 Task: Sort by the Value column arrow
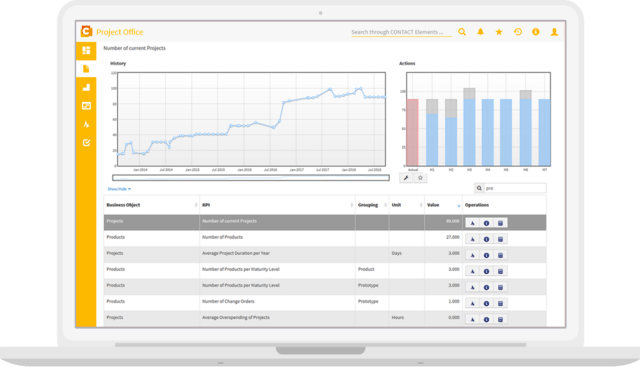click(459, 206)
